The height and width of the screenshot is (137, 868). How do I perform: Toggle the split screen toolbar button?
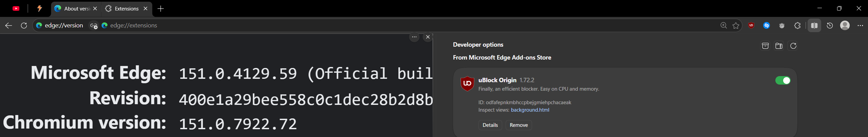tap(814, 25)
